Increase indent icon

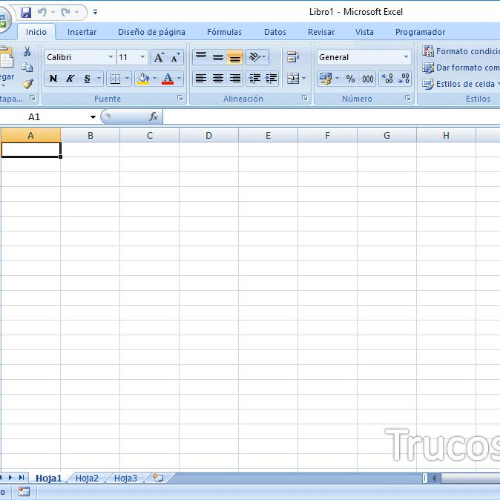tap(271, 79)
